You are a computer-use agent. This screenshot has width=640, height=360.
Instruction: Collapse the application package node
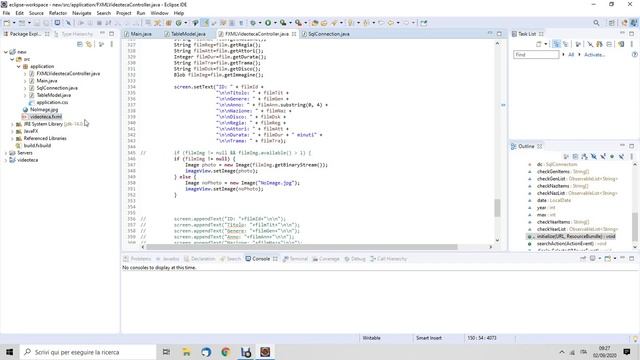coord(19,66)
